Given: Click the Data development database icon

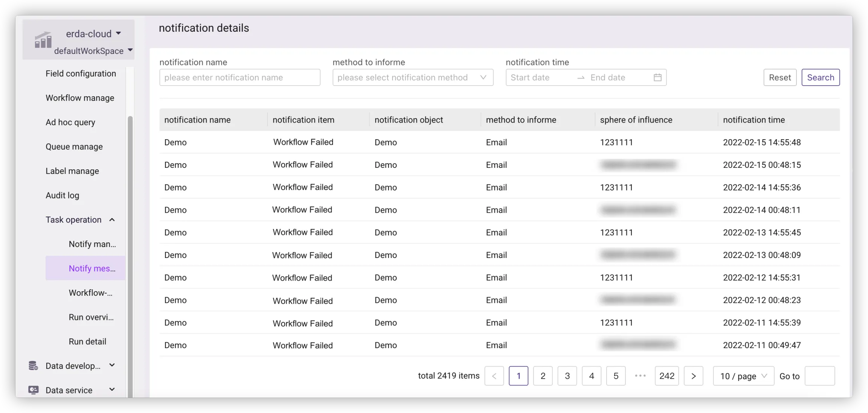Looking at the screenshot, I should [33, 365].
